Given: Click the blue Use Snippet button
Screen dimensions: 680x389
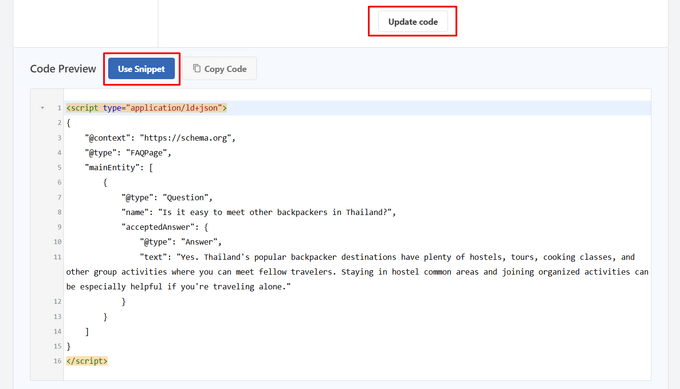Looking at the screenshot, I should (x=141, y=69).
